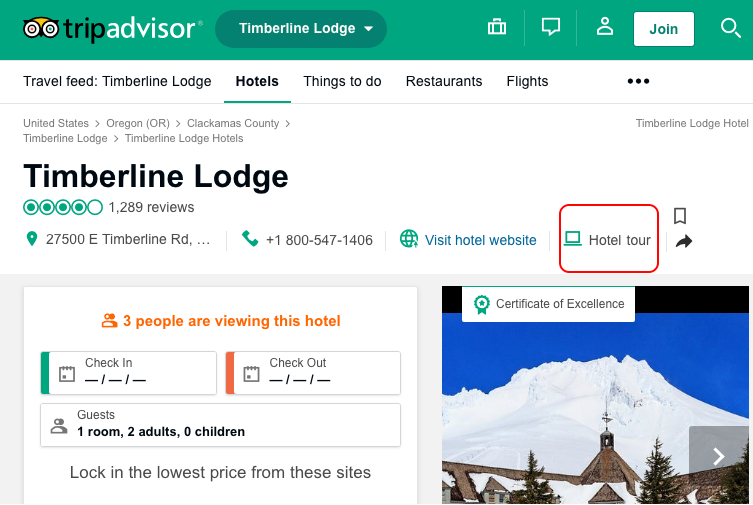Click the Certificate of Excellence badge
The width and height of the screenshot is (753, 505).
548,304
